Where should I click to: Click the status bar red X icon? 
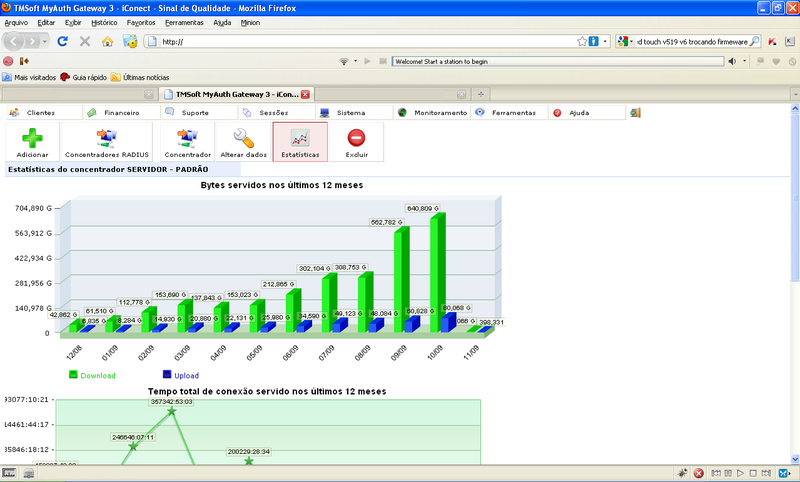(x=698, y=473)
